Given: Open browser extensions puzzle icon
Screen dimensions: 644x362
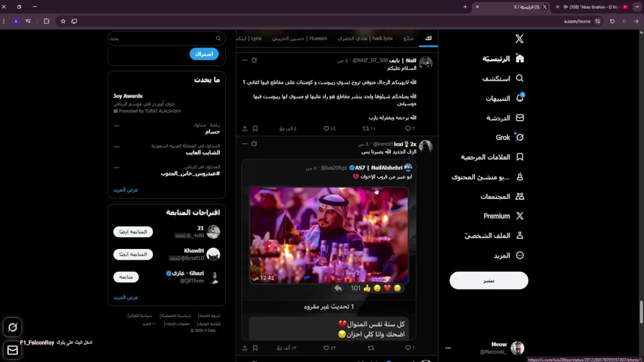Looking at the screenshot, I should click(46, 21).
